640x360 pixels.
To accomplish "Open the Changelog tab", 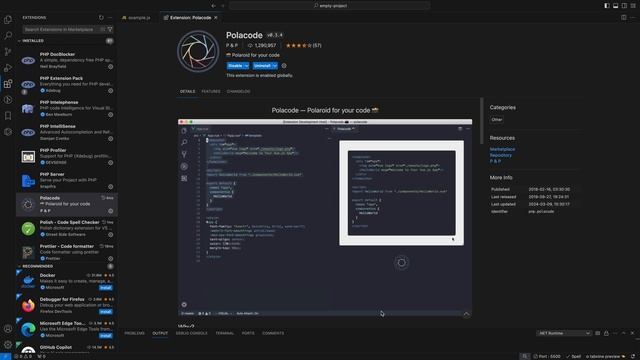I will point(238,91).
